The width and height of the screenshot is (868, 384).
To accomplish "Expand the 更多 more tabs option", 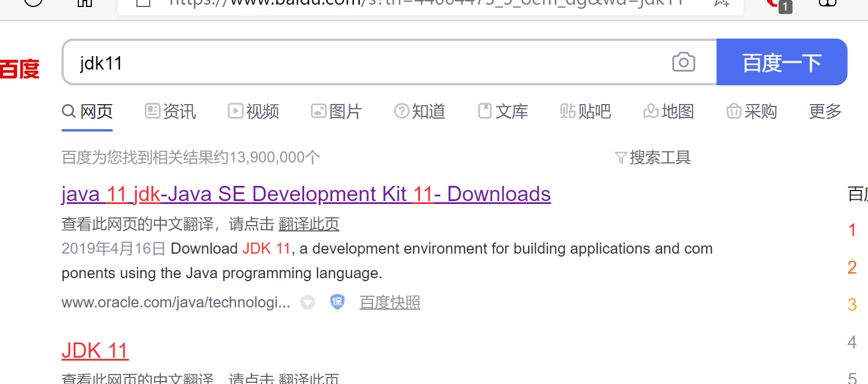I will click(x=825, y=111).
